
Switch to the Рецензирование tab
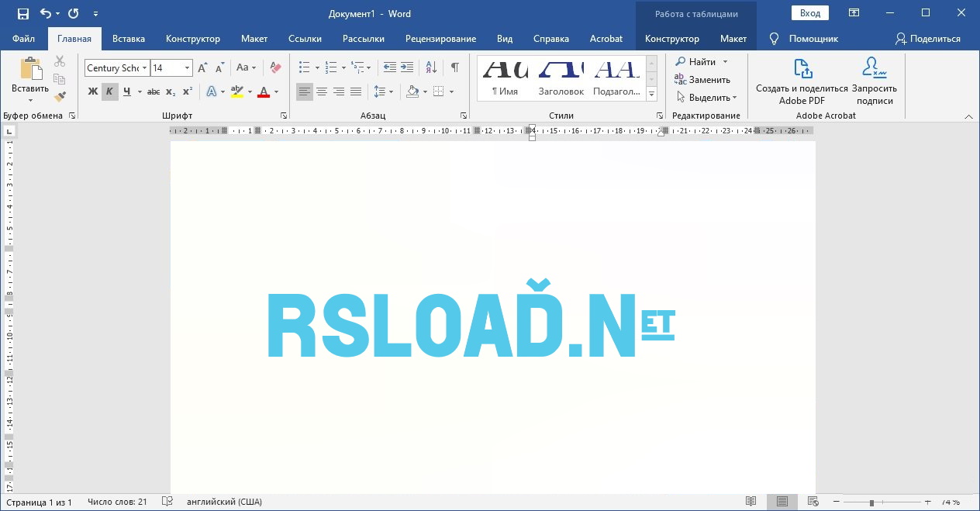pos(440,39)
